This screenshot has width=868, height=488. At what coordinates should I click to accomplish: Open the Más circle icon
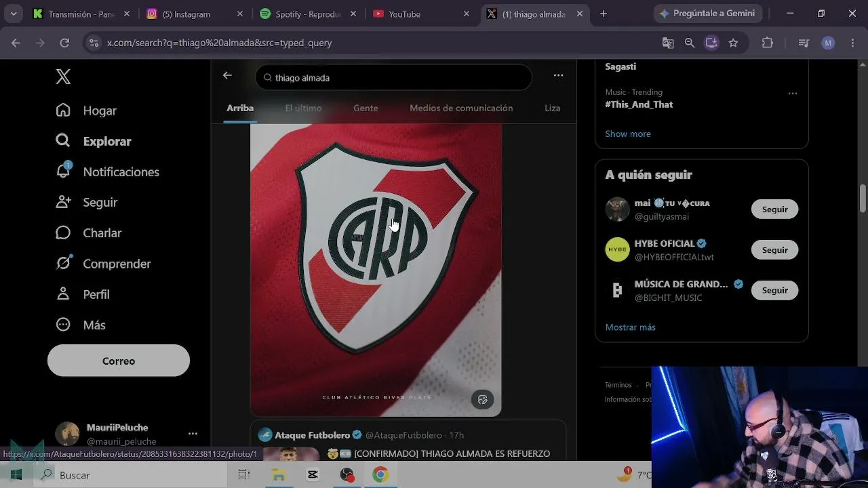(x=63, y=325)
